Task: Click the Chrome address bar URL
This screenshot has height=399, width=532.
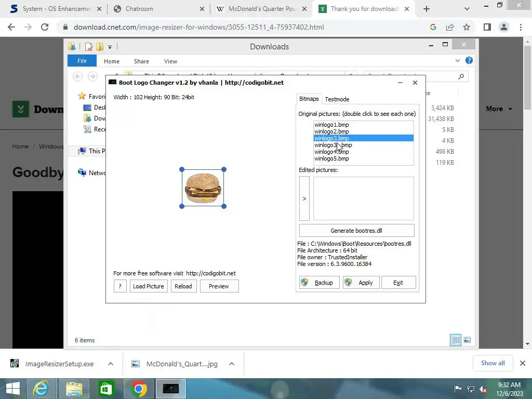Action: tap(199, 27)
